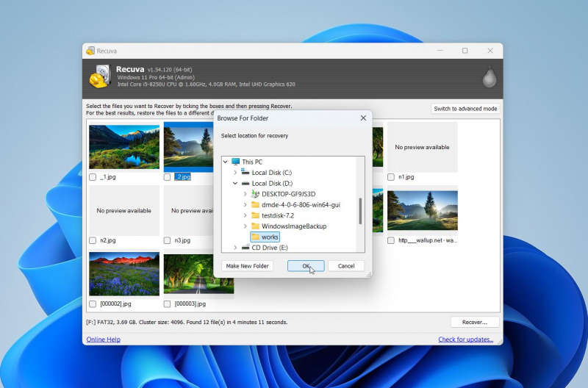This screenshot has height=388, width=588.
Task: Select the wallup.net sunrise tree thumbnail
Action: 422,210
